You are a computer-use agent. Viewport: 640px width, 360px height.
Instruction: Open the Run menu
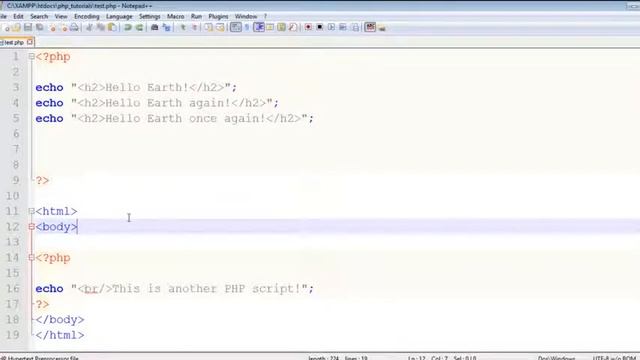tap(196, 16)
